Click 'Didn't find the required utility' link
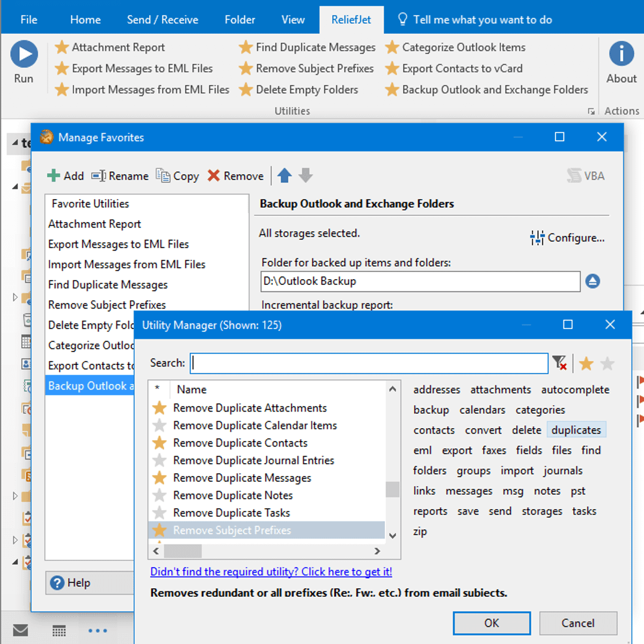Screen dimensions: 644x644 (271, 572)
